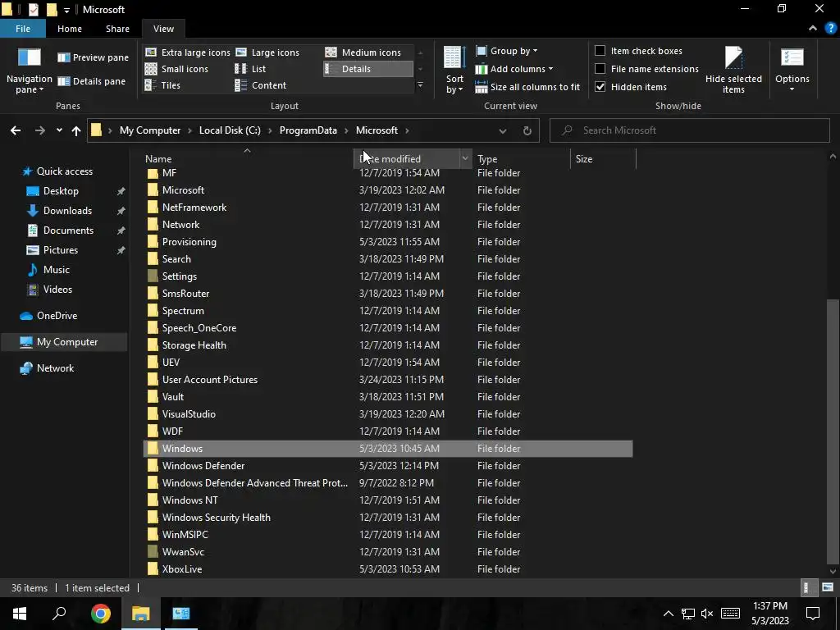Go up one folder level
The image size is (840, 630).
(x=76, y=130)
